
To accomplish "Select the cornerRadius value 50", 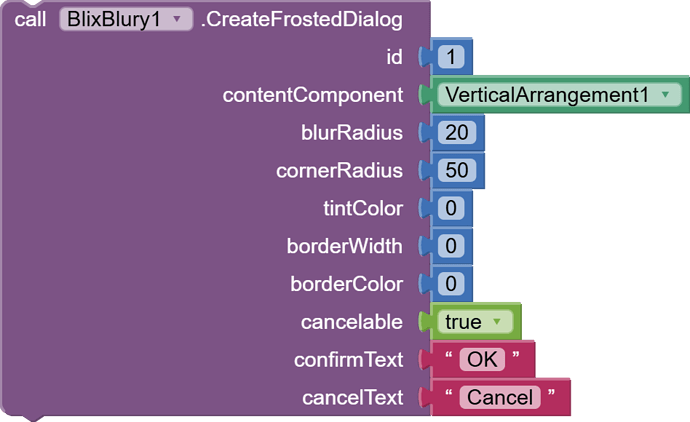I will [457, 170].
